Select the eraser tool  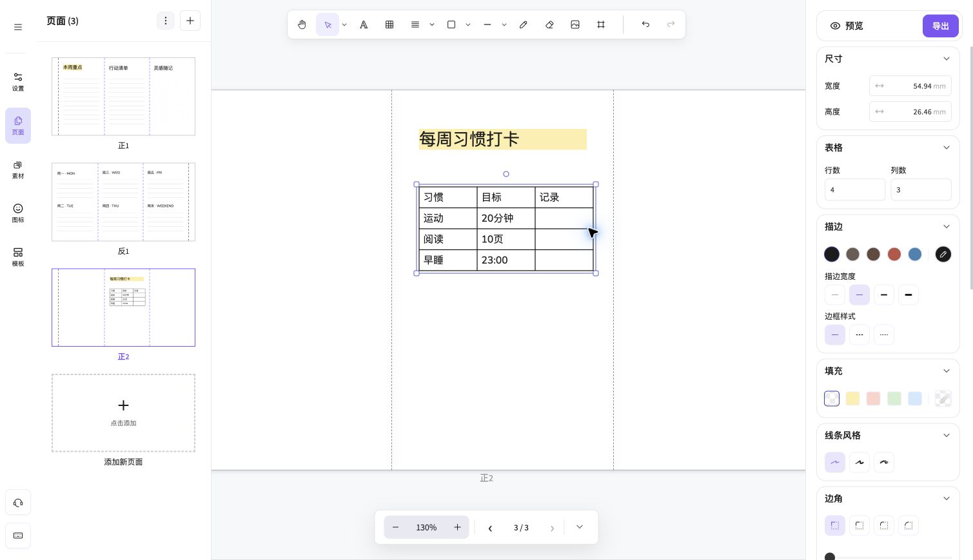[549, 24]
